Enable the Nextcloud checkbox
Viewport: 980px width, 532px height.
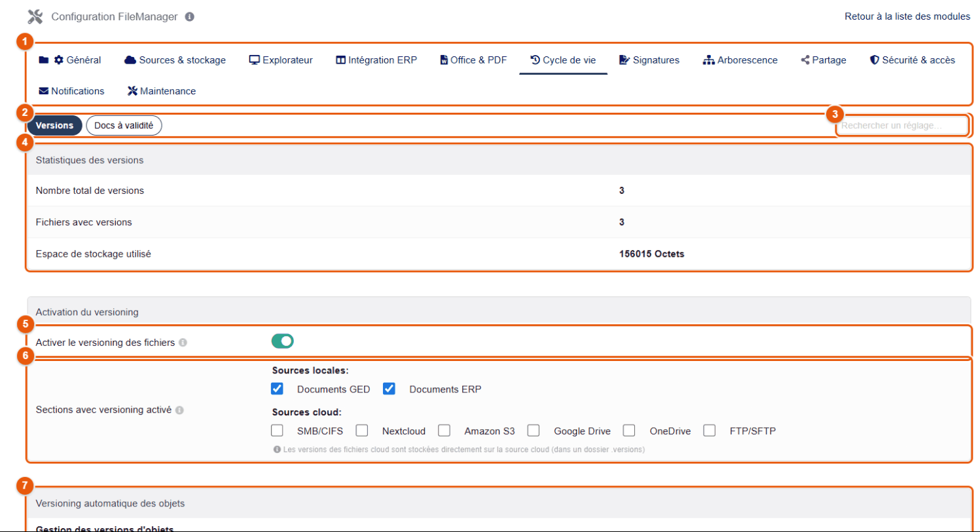pos(361,430)
